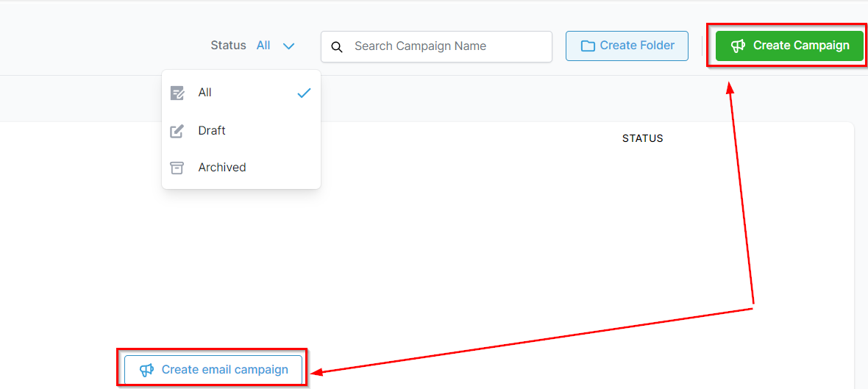Click the Status label of filter

point(228,46)
